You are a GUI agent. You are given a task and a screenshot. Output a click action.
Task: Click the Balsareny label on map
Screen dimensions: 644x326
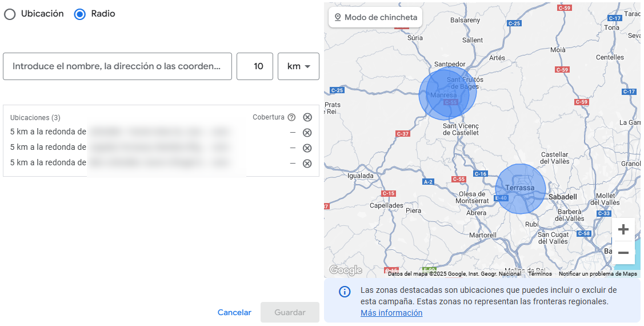465,20
